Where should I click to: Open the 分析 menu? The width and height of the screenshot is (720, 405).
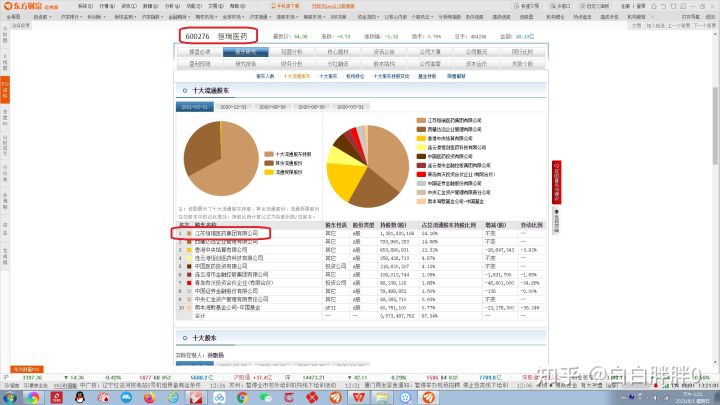coord(172,6)
